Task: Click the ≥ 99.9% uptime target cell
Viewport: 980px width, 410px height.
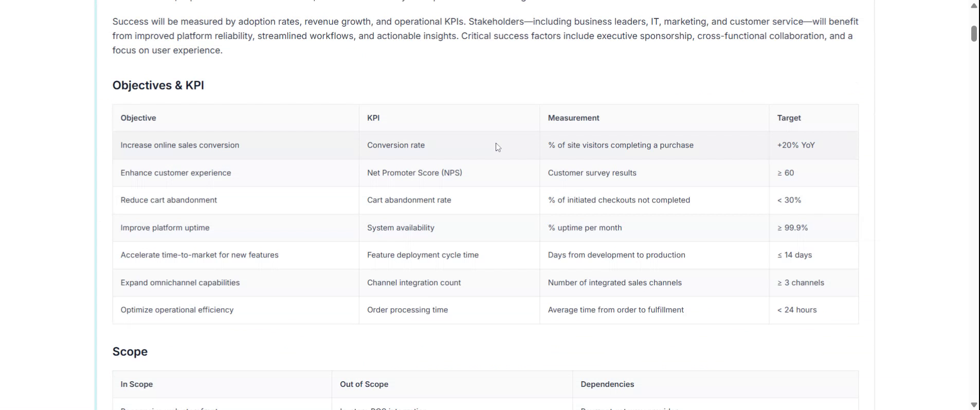Action: point(792,228)
